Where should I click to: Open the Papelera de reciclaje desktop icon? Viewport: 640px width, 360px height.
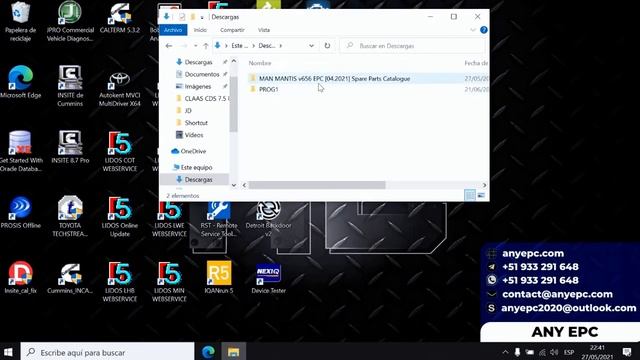[x=20, y=21]
